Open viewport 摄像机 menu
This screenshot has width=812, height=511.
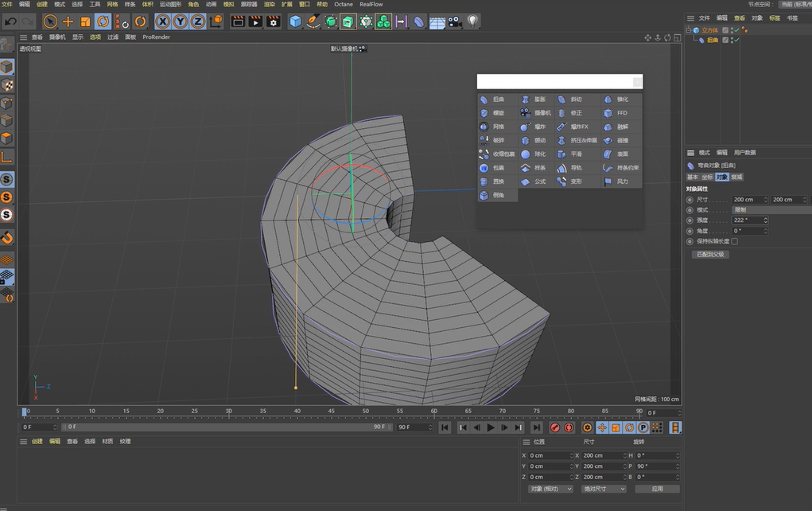[x=57, y=37]
